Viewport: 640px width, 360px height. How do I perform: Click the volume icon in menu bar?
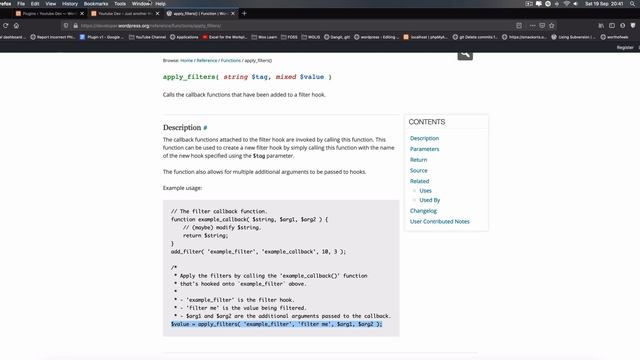point(576,4)
